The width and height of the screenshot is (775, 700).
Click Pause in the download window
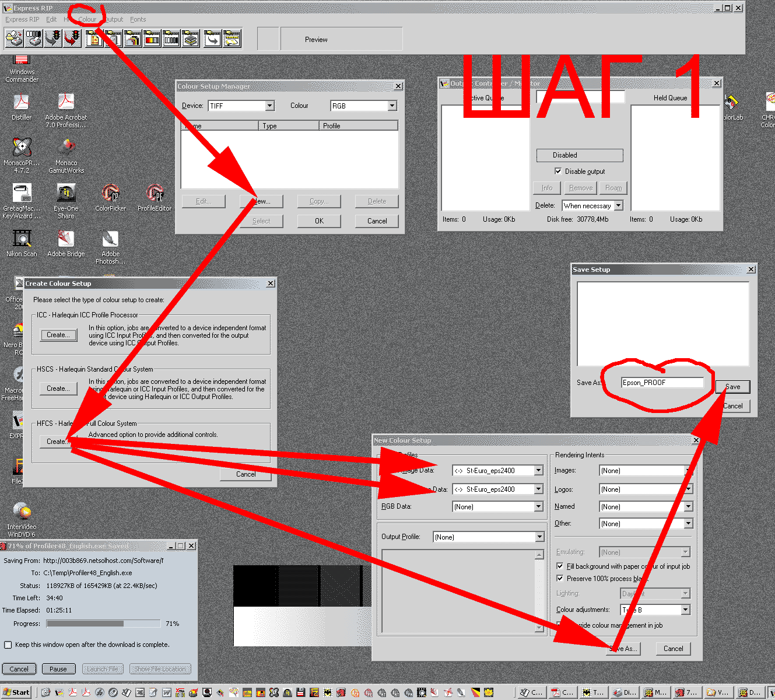58,669
